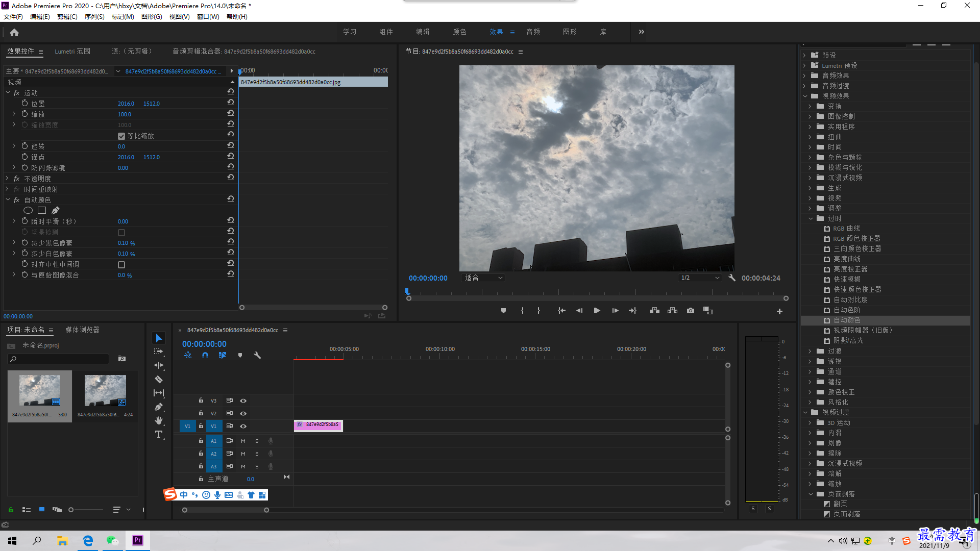Collapse 视频效果 folder
The image size is (980, 551).
coord(805,96)
